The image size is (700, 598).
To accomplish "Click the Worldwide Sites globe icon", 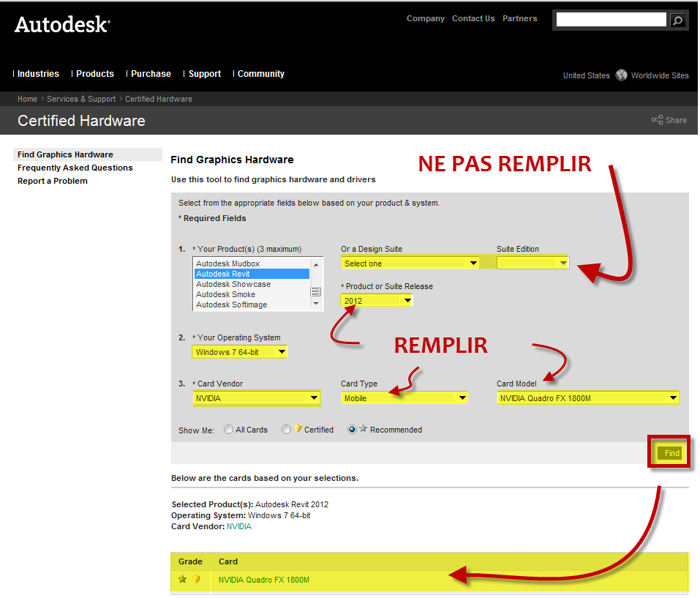I will pyautogui.click(x=621, y=75).
